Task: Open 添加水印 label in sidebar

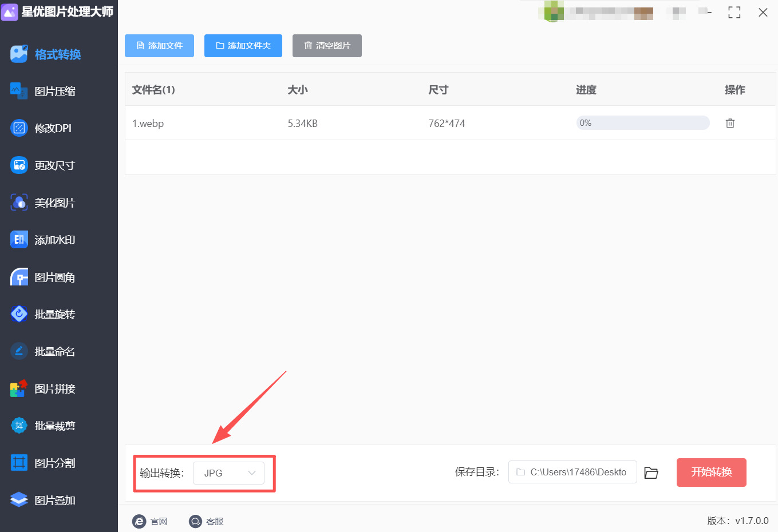Action: tap(55, 240)
